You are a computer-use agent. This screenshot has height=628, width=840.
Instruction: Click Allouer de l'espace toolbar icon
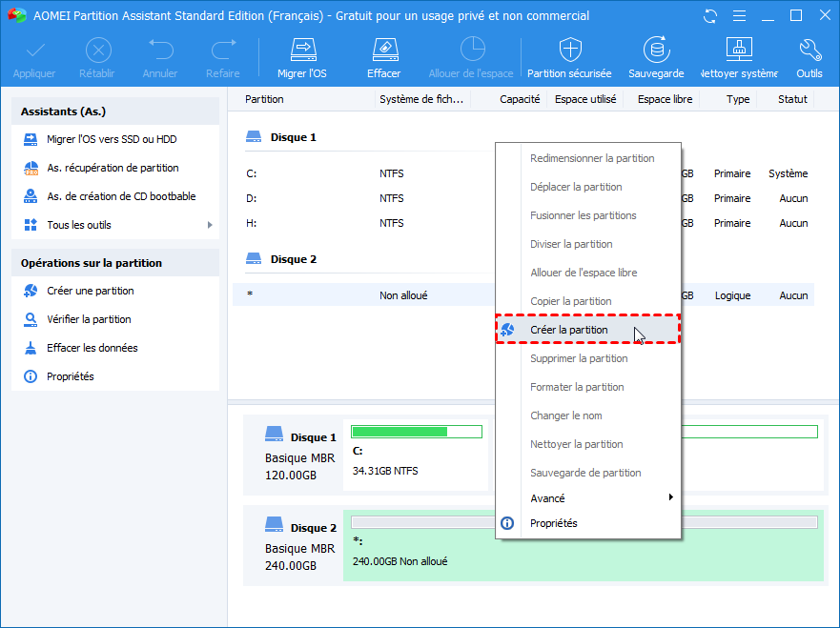coord(472,50)
